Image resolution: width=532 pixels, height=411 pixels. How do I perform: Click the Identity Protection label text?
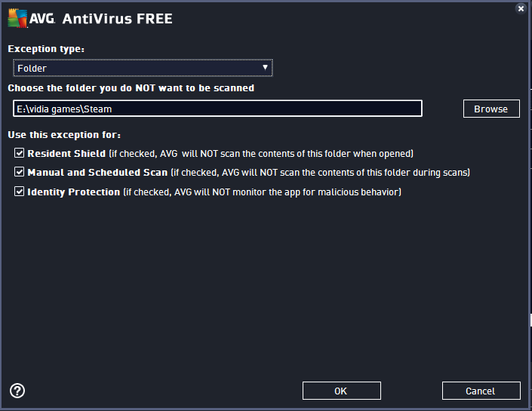[x=74, y=192]
